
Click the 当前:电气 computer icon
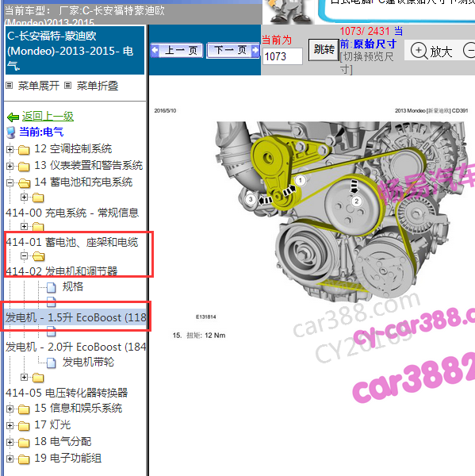(x=11, y=132)
